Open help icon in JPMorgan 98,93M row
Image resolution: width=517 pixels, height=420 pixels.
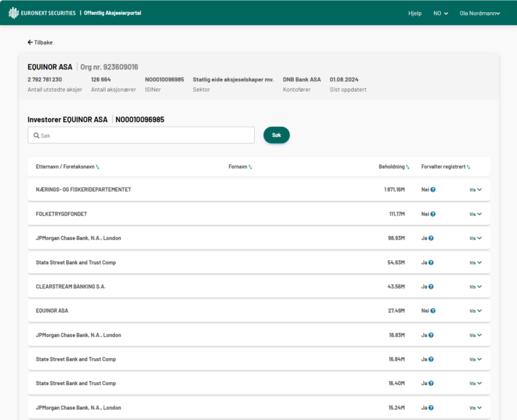[x=431, y=238]
